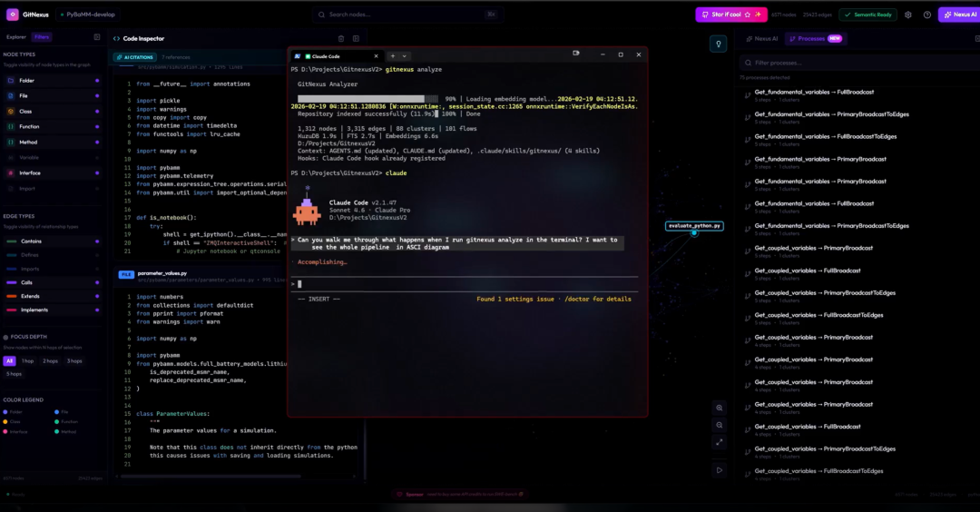Screen dimensions: 980x512
Task: Click the panel layout icon in Code Inspector header
Action: [357, 39]
